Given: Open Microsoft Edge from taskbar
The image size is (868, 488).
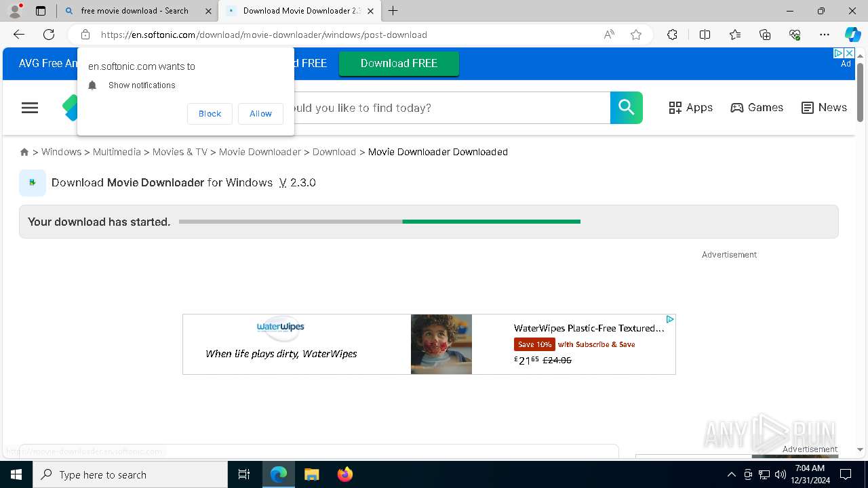Looking at the screenshot, I should click(x=279, y=474).
